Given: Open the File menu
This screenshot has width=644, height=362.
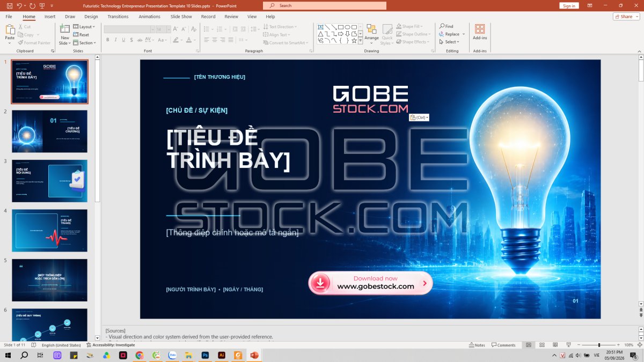Looking at the screenshot, I should coord(9,17).
